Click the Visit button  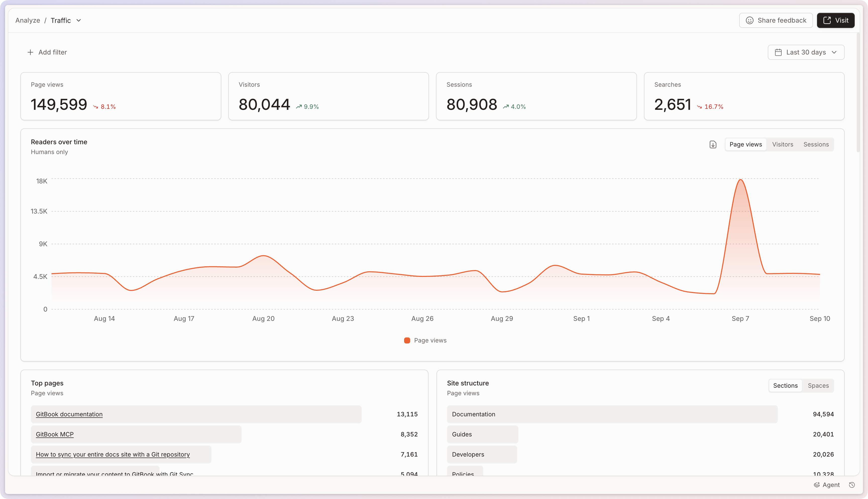835,20
